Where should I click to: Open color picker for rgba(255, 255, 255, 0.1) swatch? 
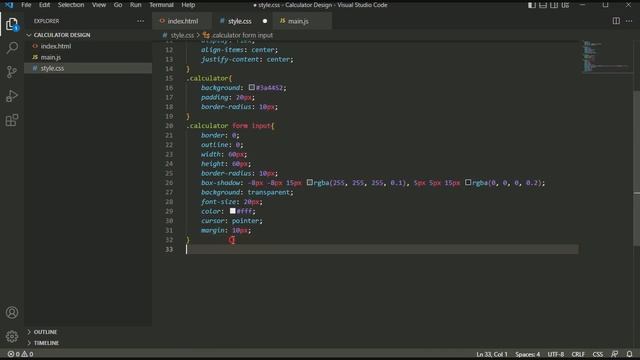[x=310, y=182]
